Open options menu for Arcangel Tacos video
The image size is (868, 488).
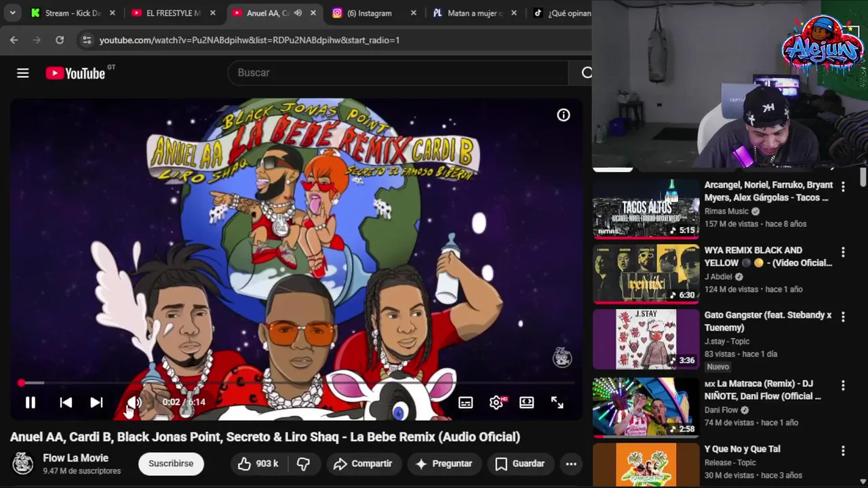tap(843, 186)
